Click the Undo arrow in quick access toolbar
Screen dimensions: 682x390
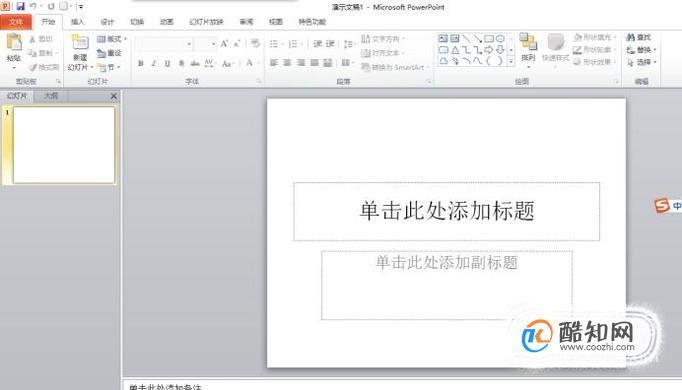click(x=33, y=7)
